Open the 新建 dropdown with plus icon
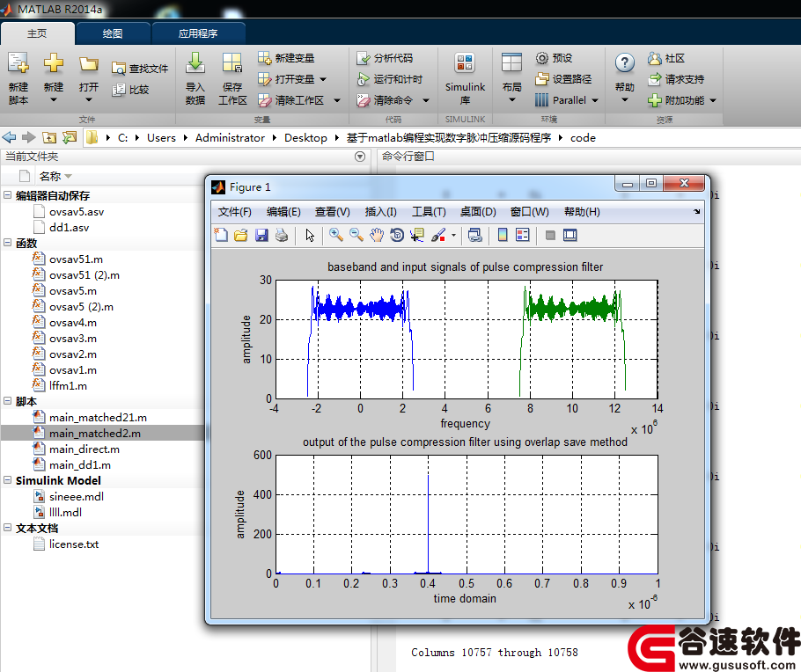 pos(53,78)
